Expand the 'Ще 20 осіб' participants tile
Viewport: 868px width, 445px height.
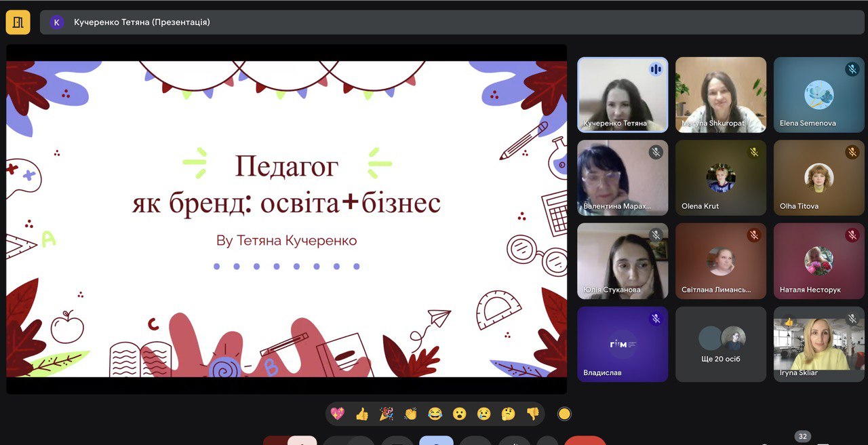[x=721, y=344]
